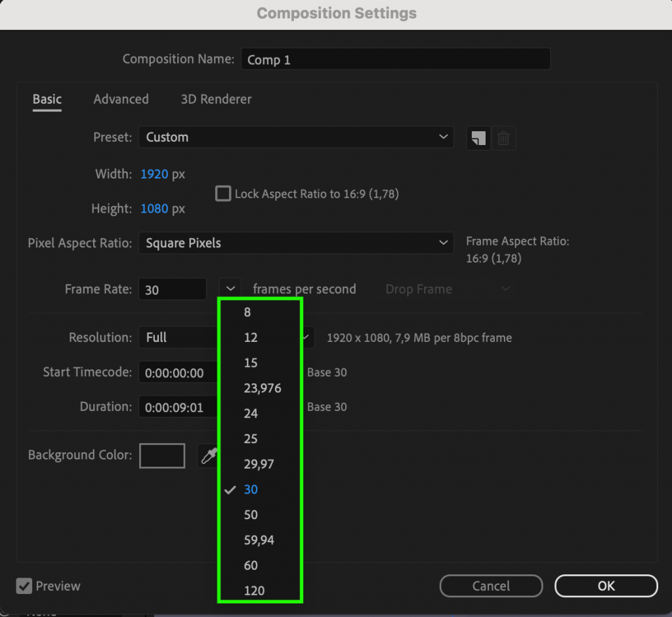Click the Composition Name text field
Screen dimensions: 672x617
point(395,59)
